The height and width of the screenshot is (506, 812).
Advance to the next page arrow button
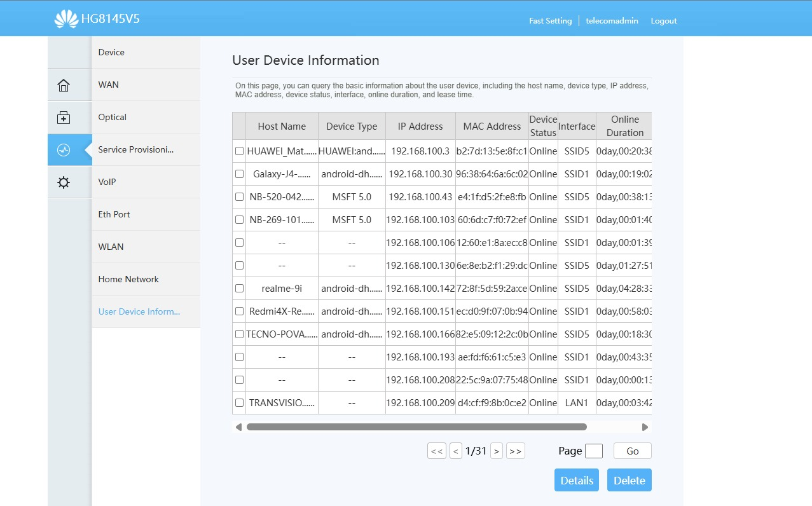coord(497,451)
